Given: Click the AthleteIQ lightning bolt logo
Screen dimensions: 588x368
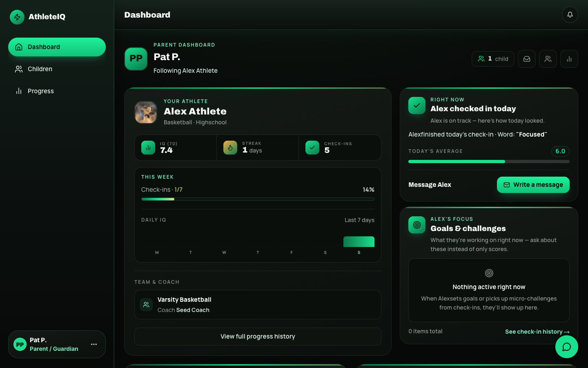Looking at the screenshot, I should pyautogui.click(x=17, y=17).
